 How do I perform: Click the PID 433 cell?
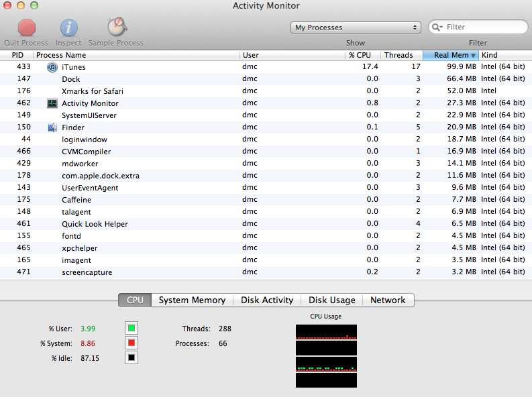click(23, 66)
